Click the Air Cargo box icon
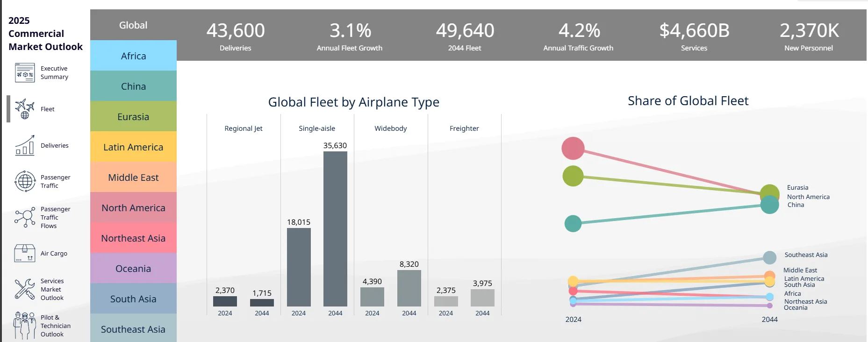The height and width of the screenshot is (342, 868). pos(25,253)
